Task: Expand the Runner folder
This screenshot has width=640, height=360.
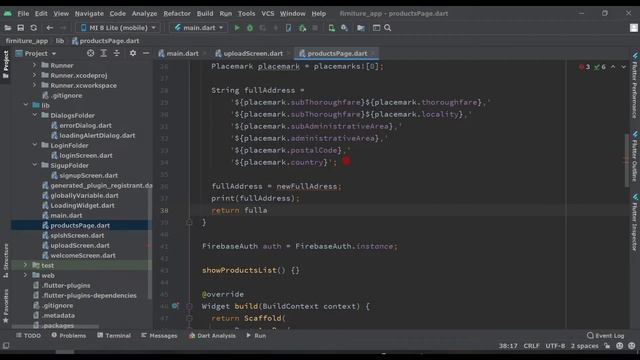Action: tap(35, 65)
